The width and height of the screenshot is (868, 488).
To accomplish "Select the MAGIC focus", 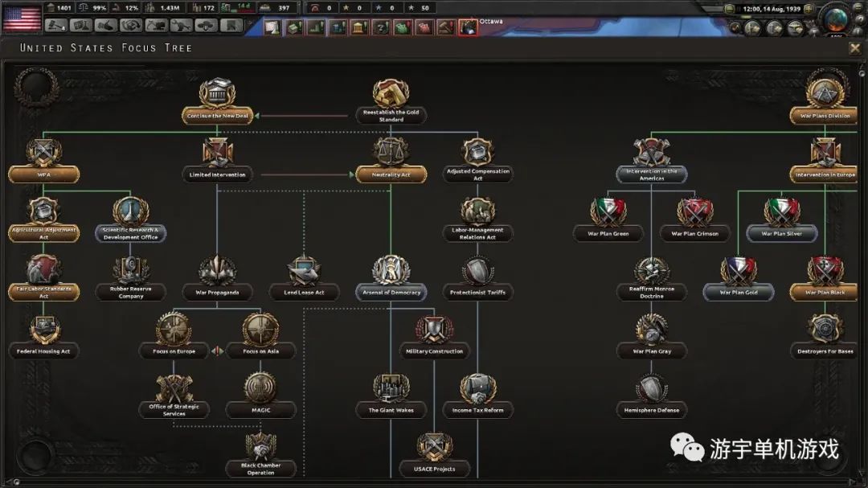I will coord(260,396).
